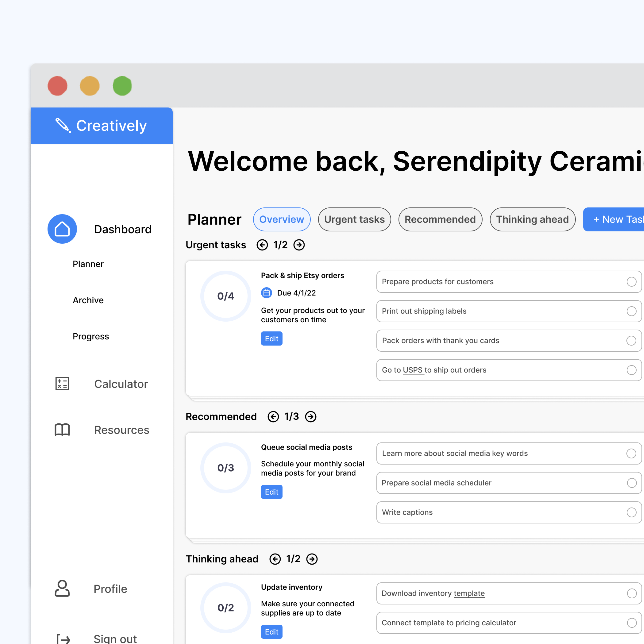Click the Queue social media posts title
644x644 pixels.
click(x=307, y=447)
